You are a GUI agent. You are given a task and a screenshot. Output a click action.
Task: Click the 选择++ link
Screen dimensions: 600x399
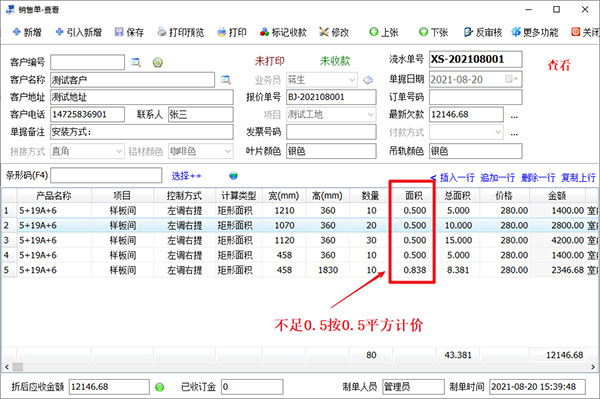point(186,176)
